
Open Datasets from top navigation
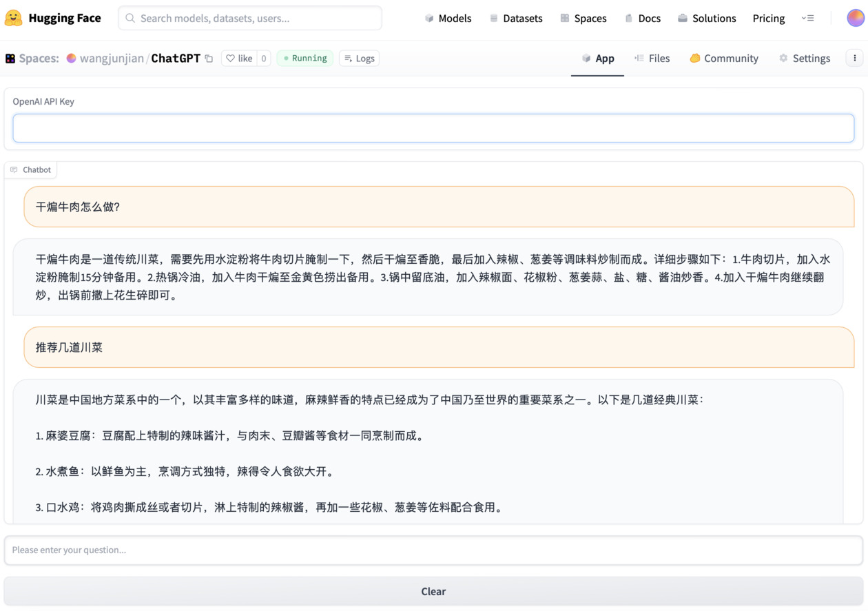(515, 19)
